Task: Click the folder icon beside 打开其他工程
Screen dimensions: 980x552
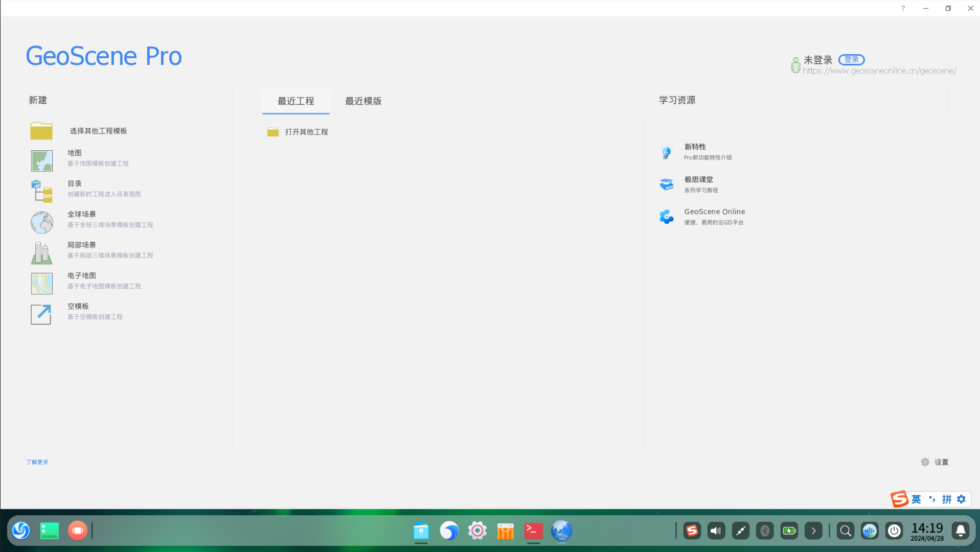Action: click(x=273, y=132)
